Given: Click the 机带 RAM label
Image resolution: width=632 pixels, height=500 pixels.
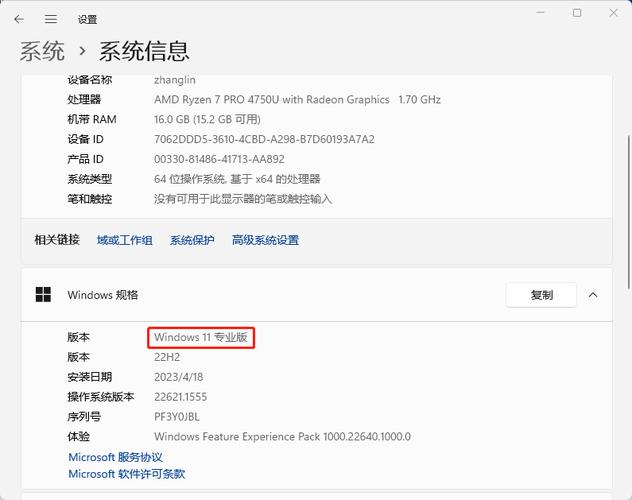Looking at the screenshot, I should (x=92, y=119).
